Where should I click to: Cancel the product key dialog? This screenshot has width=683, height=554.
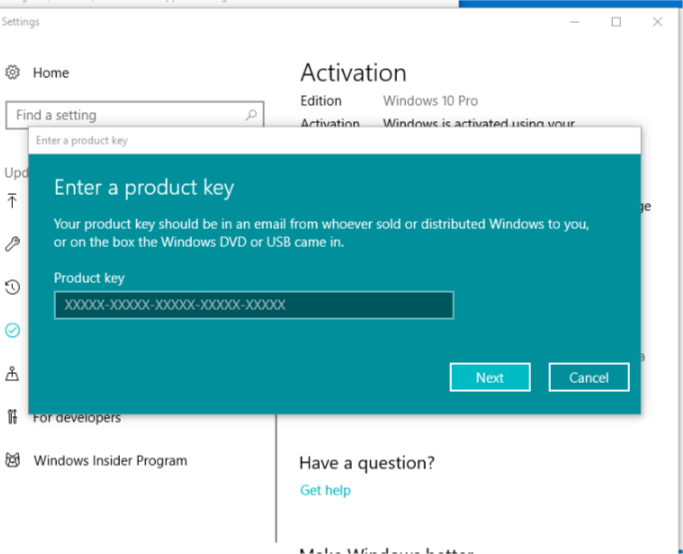pyautogui.click(x=588, y=377)
